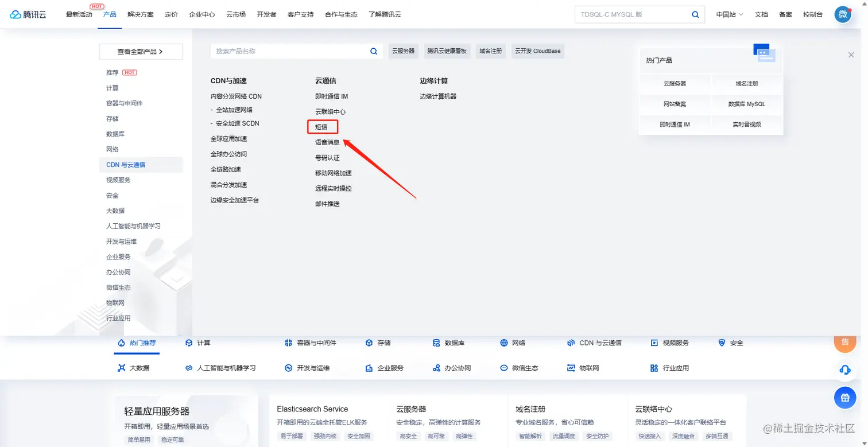Open 语音消息 product link
Screen dimensions: 868x447
click(x=327, y=142)
